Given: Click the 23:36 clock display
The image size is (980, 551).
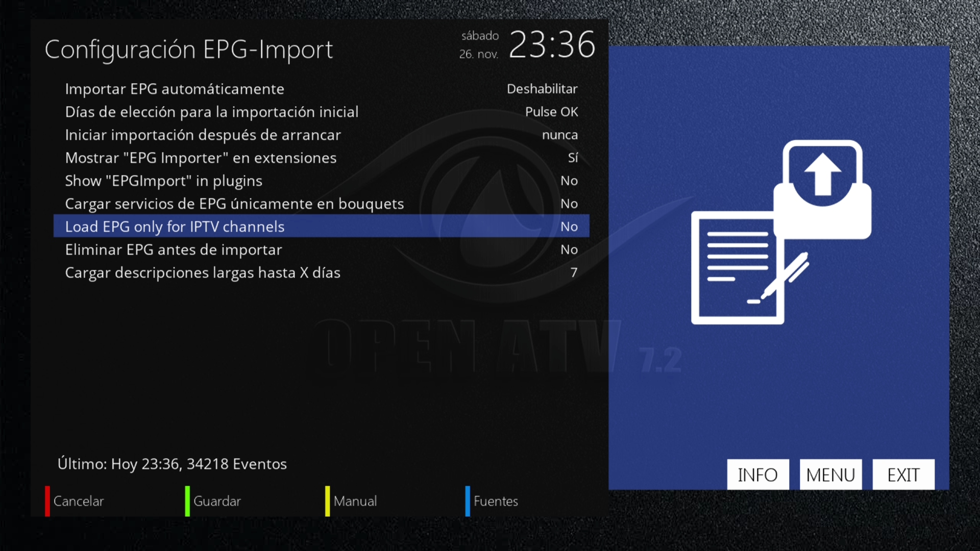Looking at the screenshot, I should pos(552,44).
